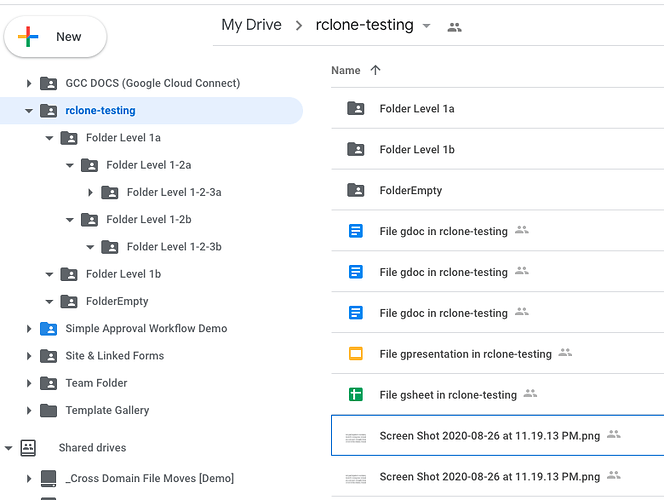This screenshot has width=664, height=500.
Task: Click the Template Gallery folder icon
Action: 49,410
